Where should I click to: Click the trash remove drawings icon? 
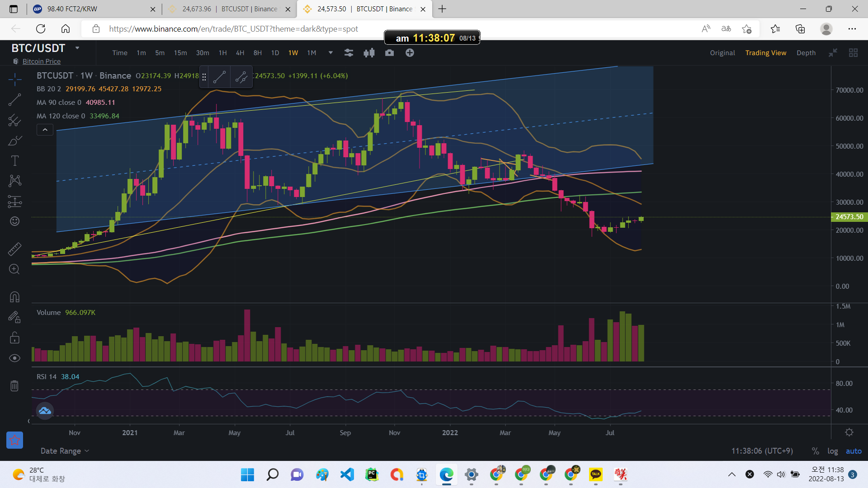tap(14, 386)
